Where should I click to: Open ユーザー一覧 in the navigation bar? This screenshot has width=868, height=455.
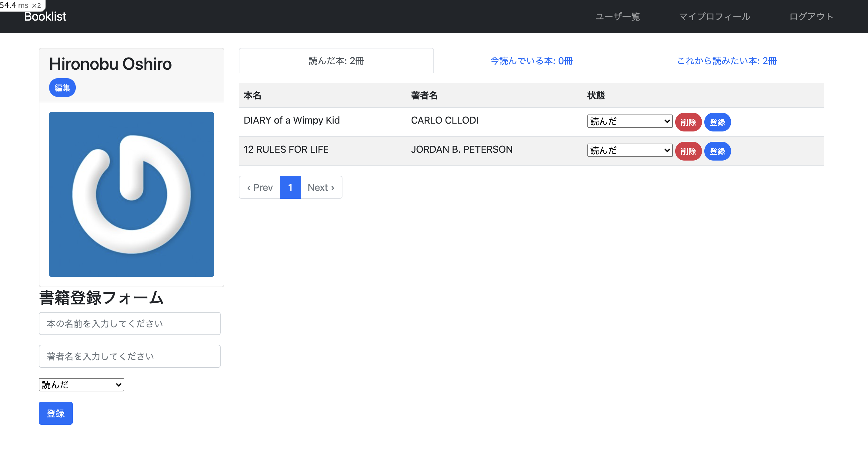tap(618, 16)
